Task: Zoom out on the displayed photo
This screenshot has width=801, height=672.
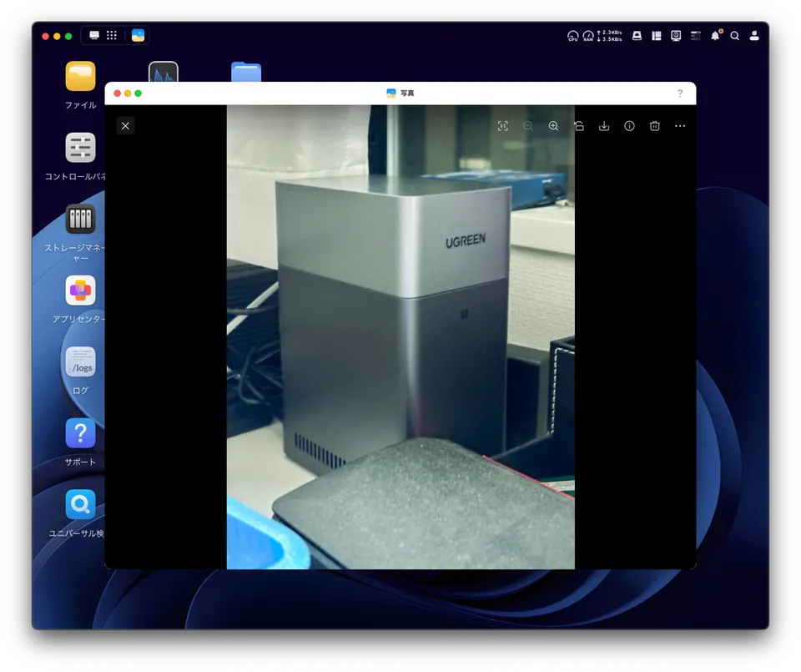Action: point(528,125)
